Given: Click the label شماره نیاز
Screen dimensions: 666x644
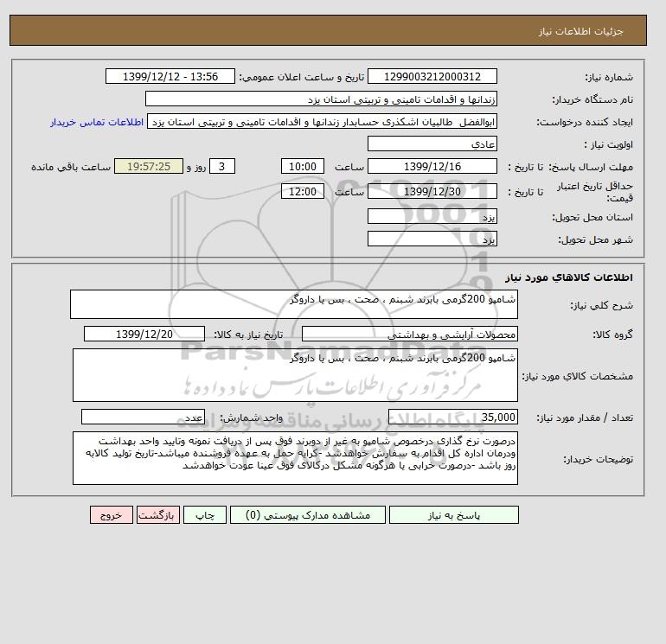Looking at the screenshot, I should 609,77.
